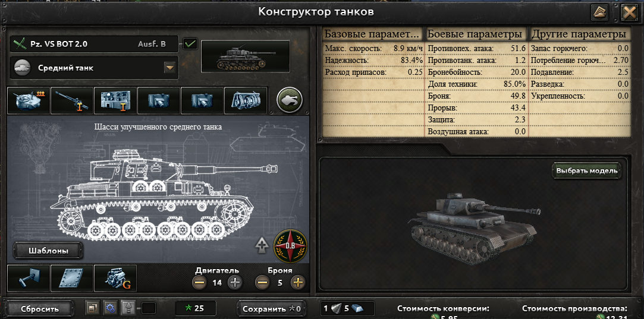The width and height of the screenshot is (644, 319).
Task: Click the blue gear auto-upgrade icon
Action: click(109, 308)
